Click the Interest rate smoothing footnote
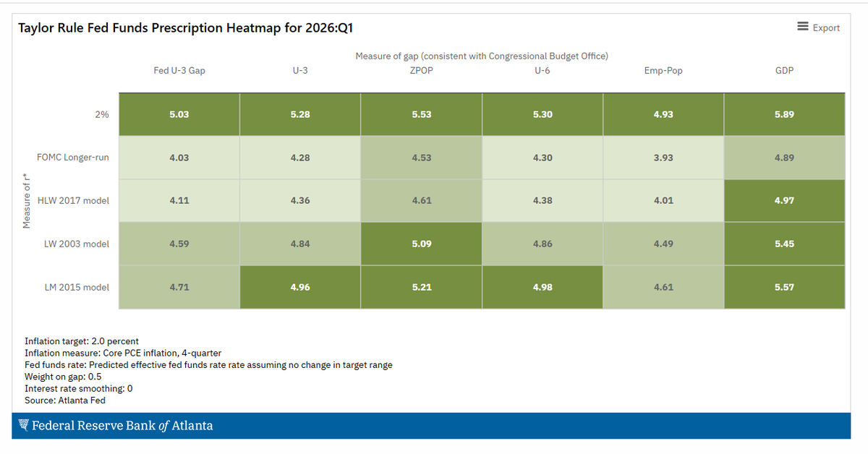Image resolution: width=868 pixels, height=454 pixels. coord(79,388)
